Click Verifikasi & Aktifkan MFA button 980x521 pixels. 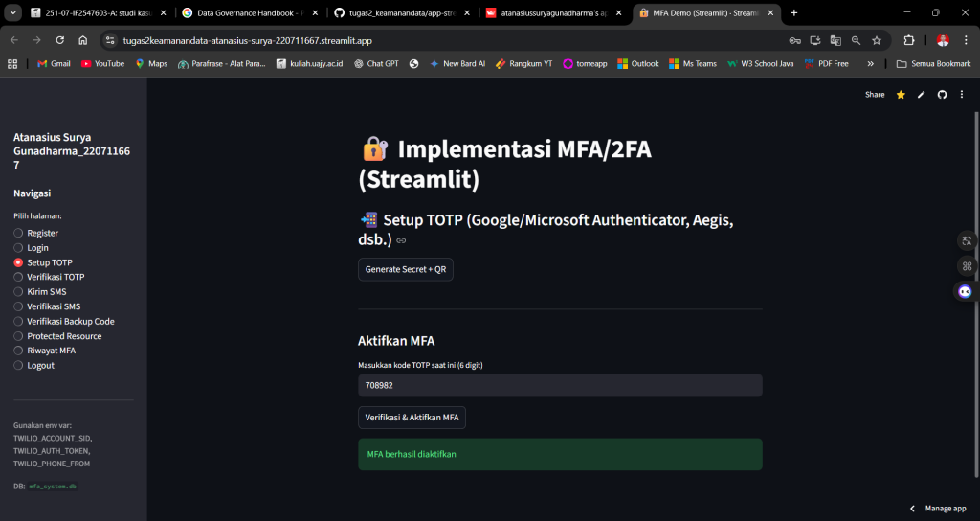[x=412, y=418]
